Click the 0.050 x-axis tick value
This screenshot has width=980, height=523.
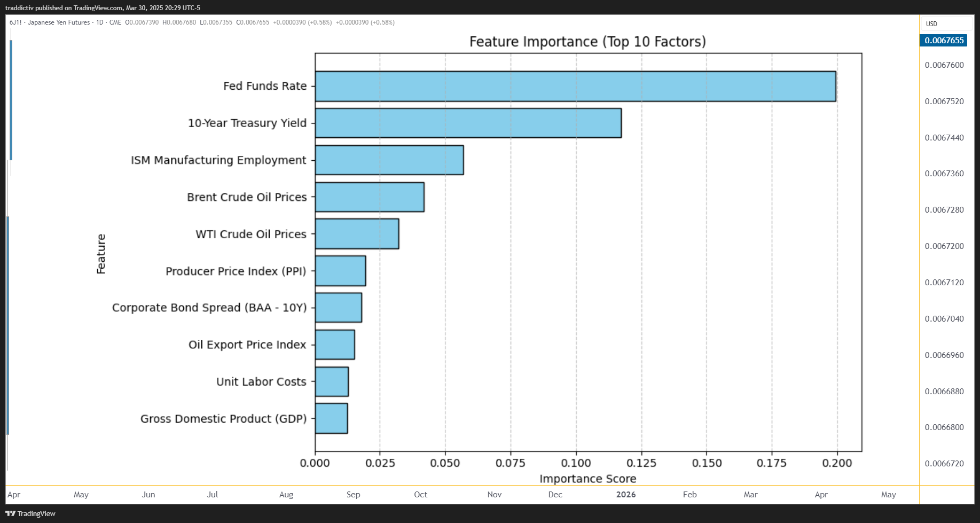pos(445,463)
